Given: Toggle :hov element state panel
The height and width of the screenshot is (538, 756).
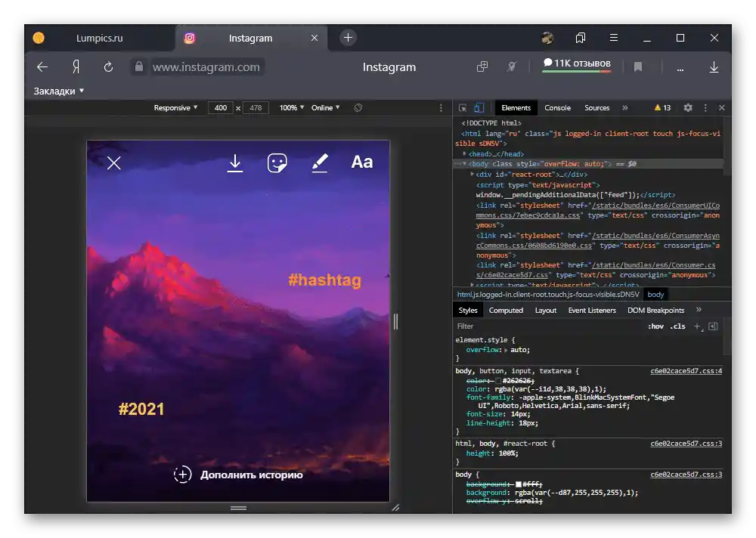Looking at the screenshot, I should click(655, 326).
